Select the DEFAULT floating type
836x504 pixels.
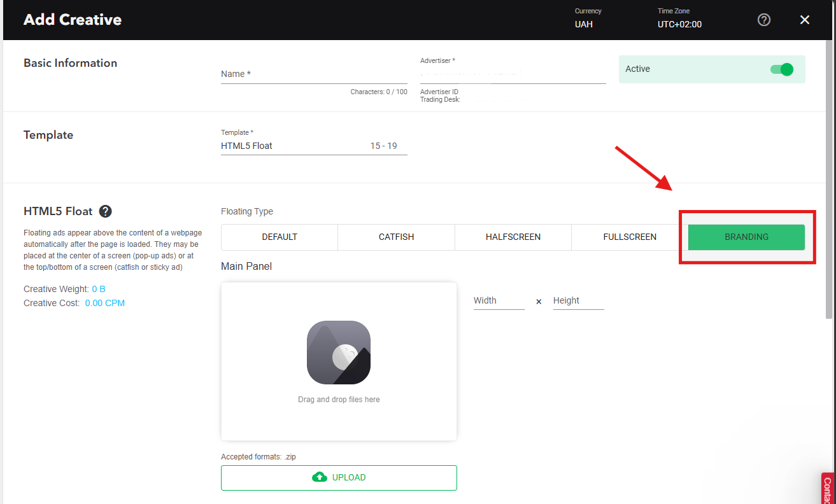(280, 237)
